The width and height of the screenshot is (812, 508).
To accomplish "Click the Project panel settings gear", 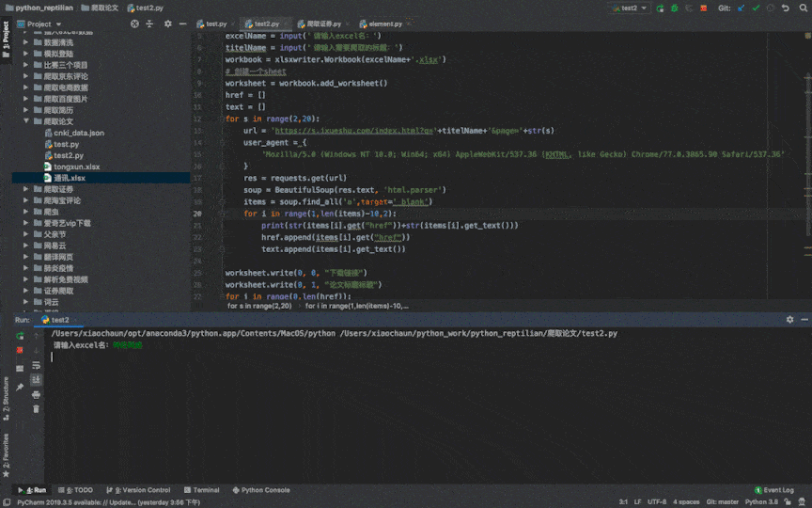I will pos(167,24).
